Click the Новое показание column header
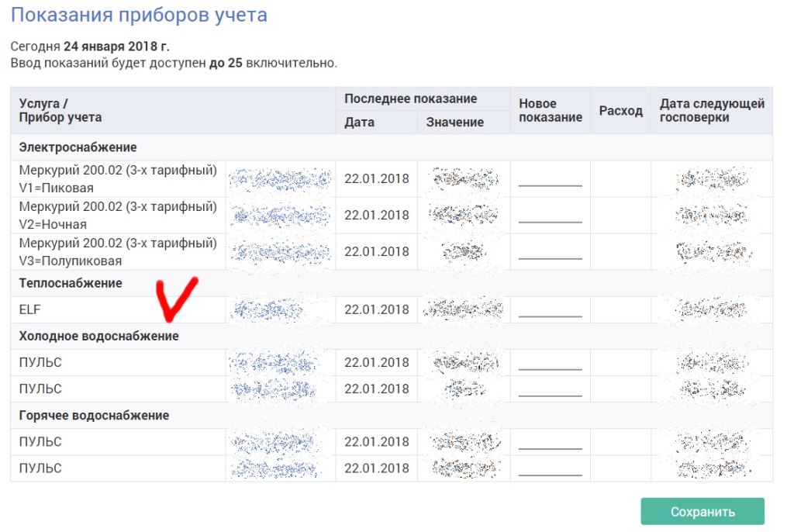 pyautogui.click(x=550, y=111)
